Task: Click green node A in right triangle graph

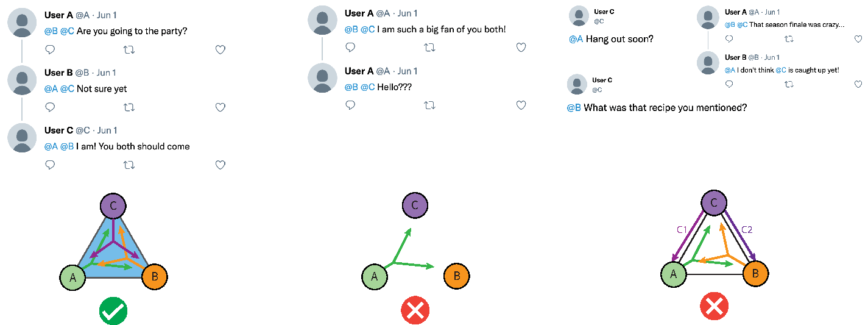Action: tap(673, 274)
